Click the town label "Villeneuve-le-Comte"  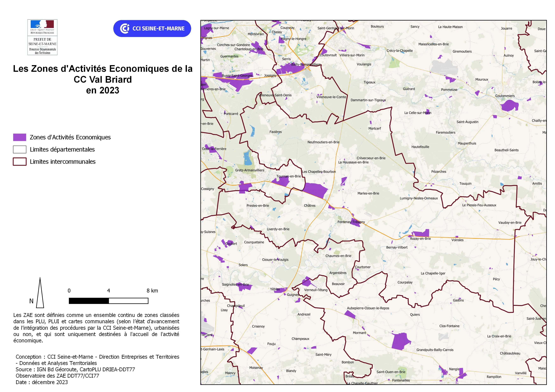pyautogui.click(x=331, y=97)
